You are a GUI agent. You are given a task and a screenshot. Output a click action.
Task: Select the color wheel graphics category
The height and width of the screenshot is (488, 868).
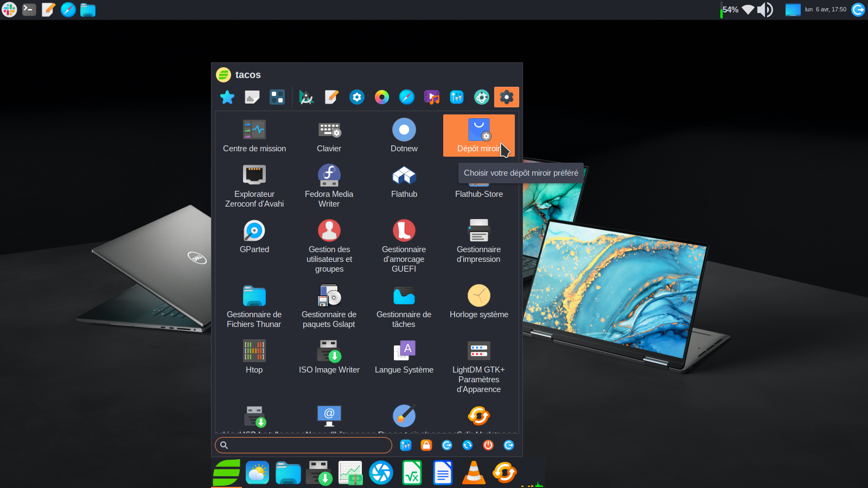tap(382, 97)
